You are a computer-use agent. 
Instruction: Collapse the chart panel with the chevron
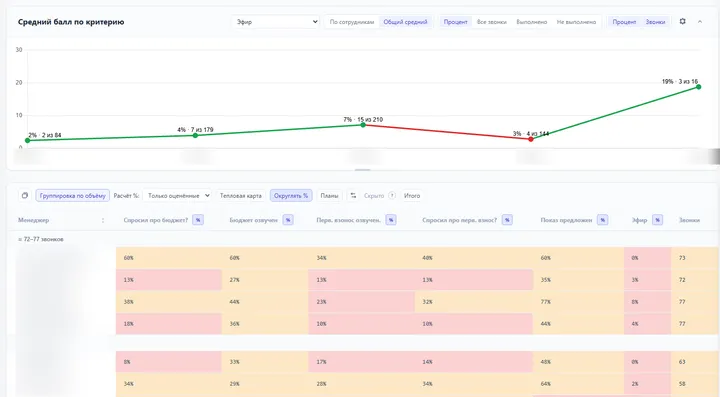pyautogui.click(x=700, y=22)
